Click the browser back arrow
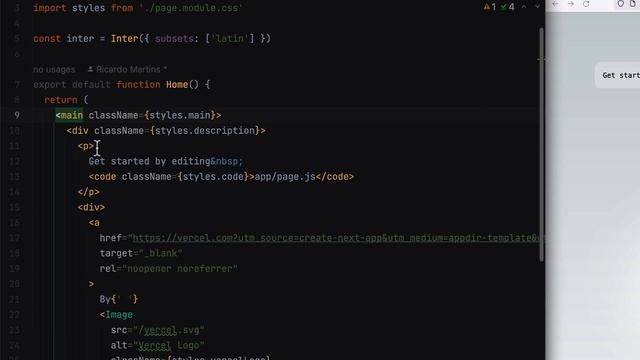Image resolution: width=640 pixels, height=360 pixels. pos(556,4)
